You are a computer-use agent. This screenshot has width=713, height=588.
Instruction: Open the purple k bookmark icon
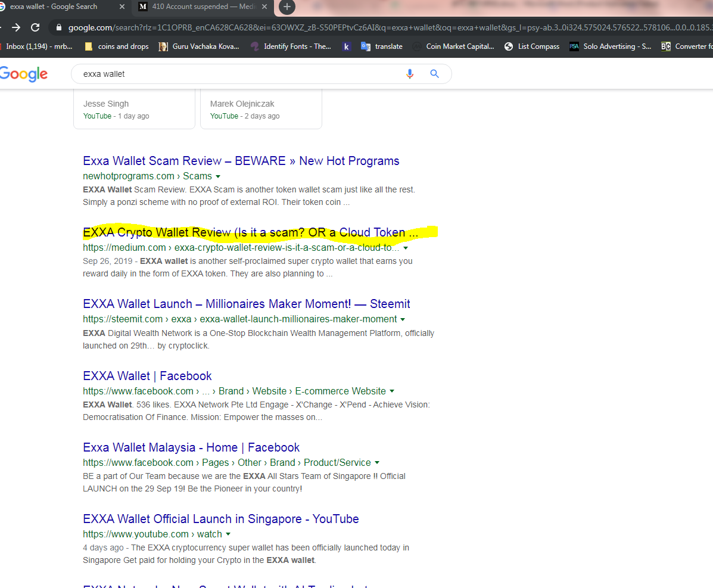(347, 46)
